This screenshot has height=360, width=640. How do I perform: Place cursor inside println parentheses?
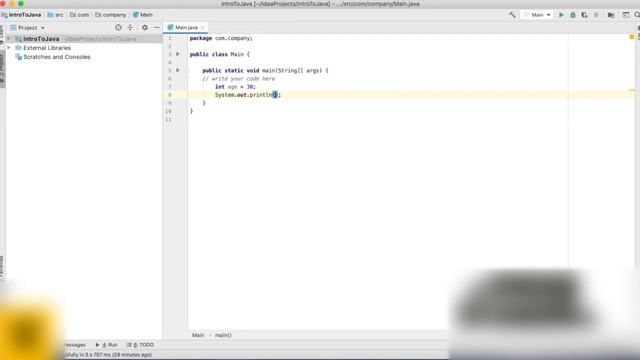[x=275, y=95]
